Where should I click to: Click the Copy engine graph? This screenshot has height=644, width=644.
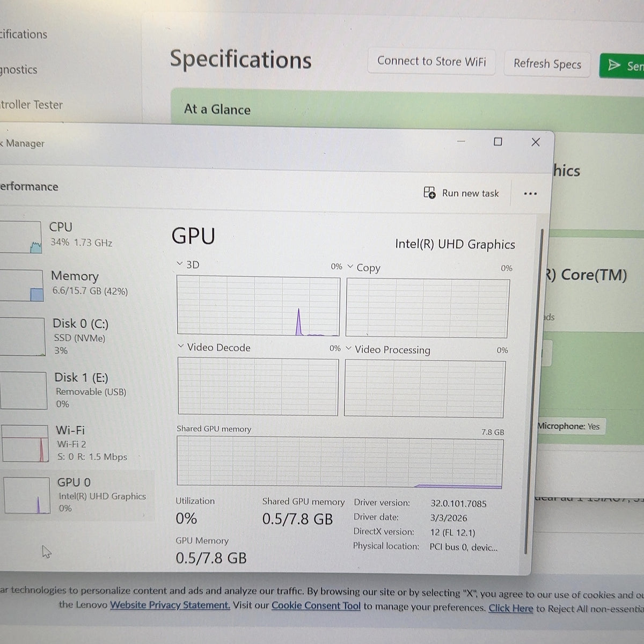(x=428, y=308)
